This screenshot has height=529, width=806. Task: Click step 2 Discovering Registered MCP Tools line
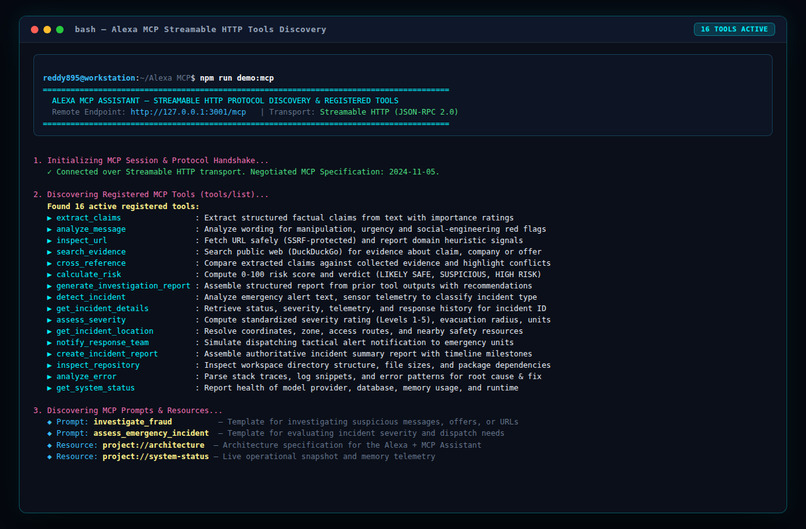151,194
